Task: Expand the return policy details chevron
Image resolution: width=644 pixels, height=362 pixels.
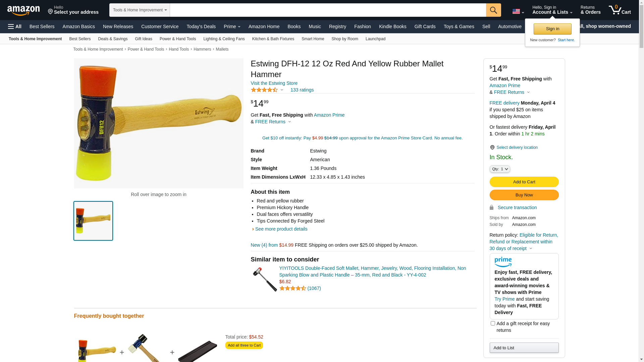Action: [531, 249]
